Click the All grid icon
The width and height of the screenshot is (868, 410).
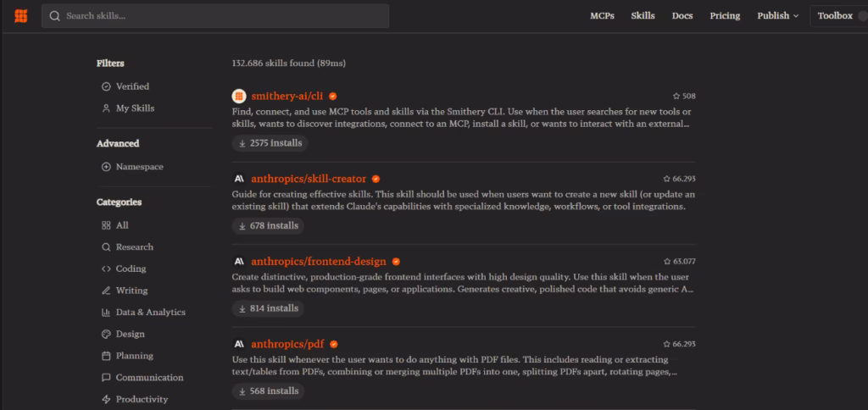click(x=106, y=225)
